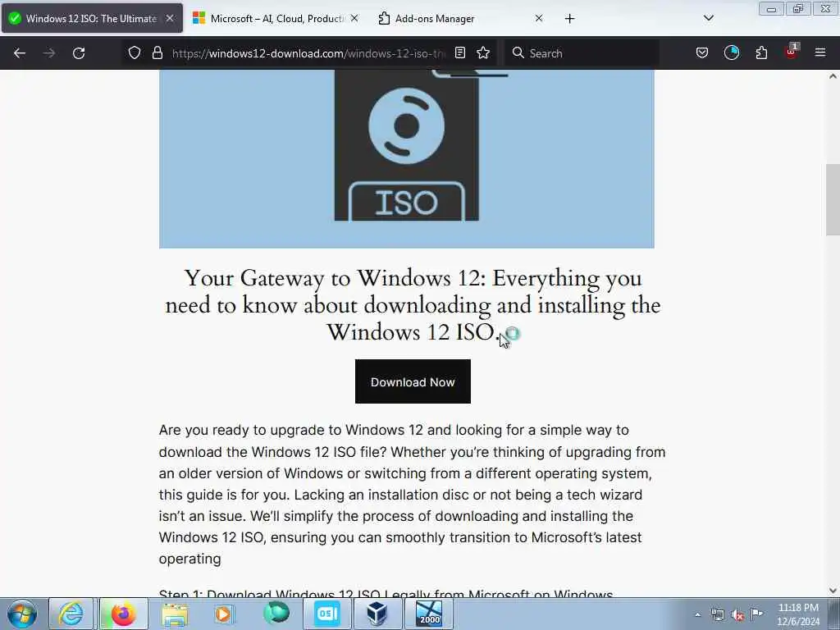Click the vertical page scrollbar thumb

click(833, 199)
